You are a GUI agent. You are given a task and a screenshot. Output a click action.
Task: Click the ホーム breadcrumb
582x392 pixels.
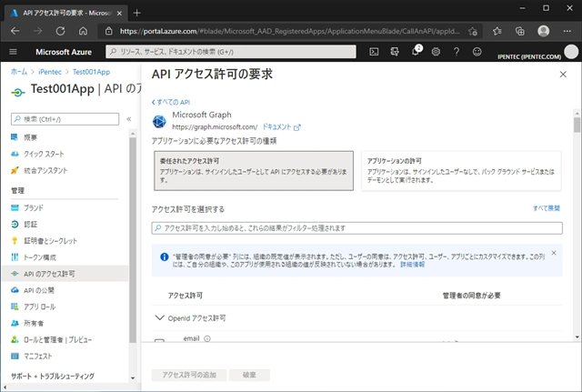point(19,72)
